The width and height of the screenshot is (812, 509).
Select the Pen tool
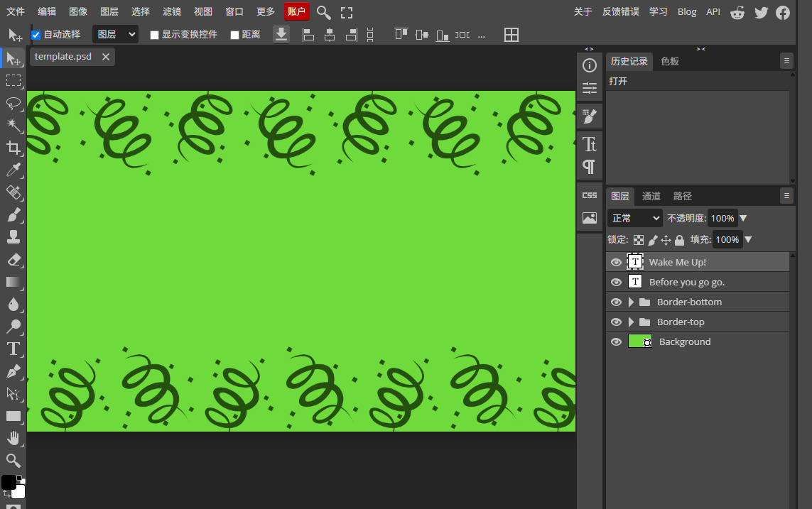13,371
